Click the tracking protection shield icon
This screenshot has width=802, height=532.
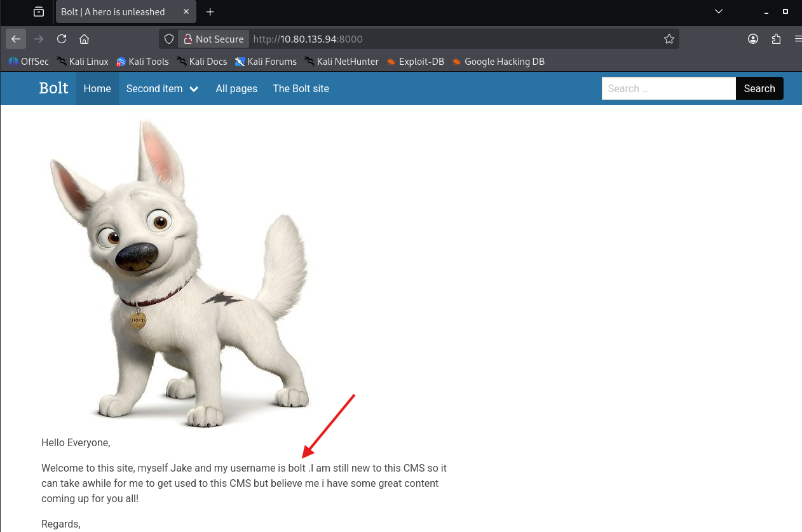169,39
